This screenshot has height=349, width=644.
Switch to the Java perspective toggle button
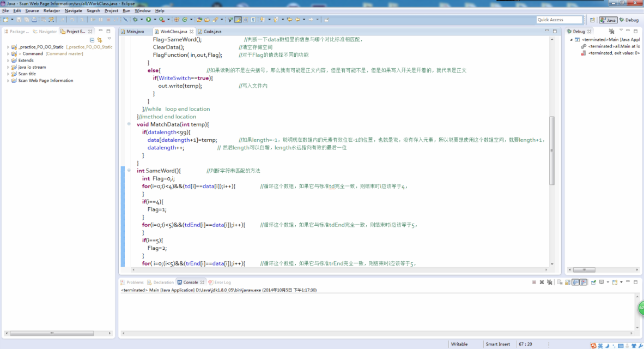[607, 20]
